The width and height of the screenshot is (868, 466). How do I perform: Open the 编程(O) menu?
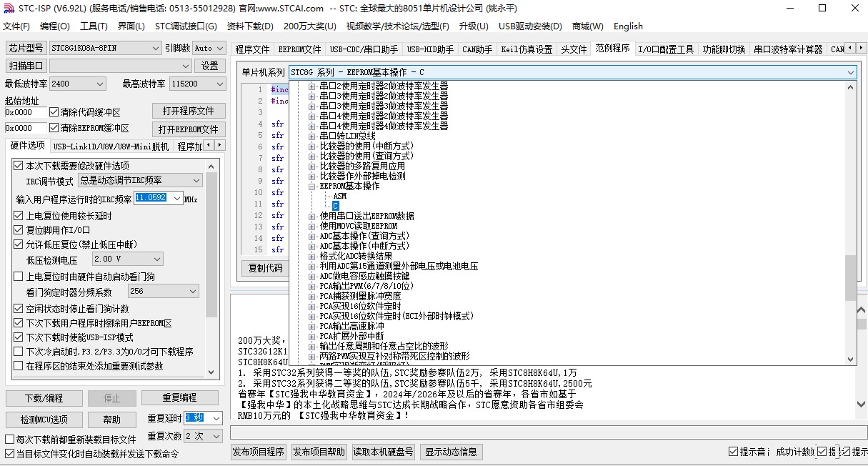click(55, 26)
